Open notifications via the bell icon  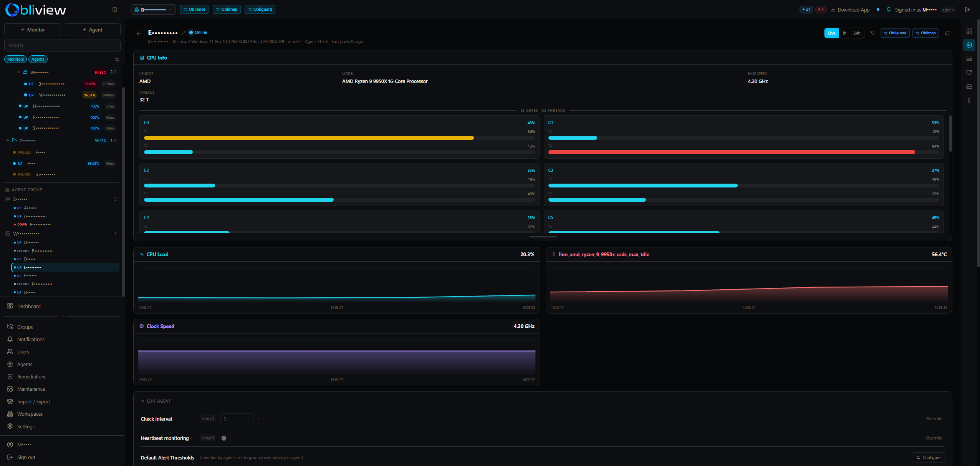pos(888,10)
